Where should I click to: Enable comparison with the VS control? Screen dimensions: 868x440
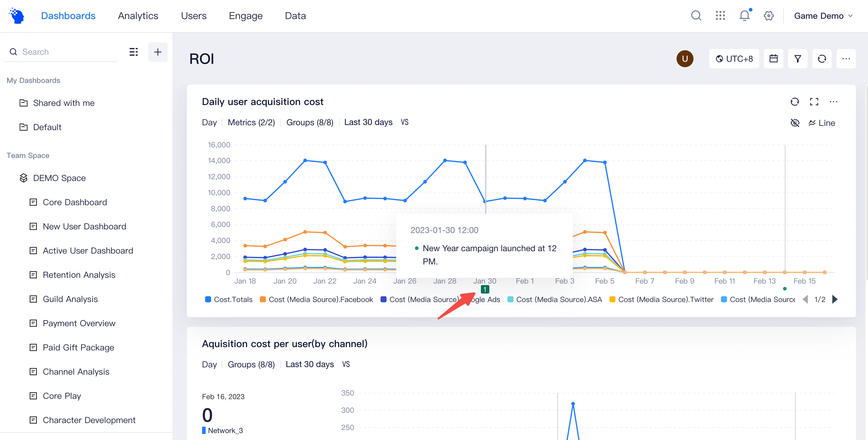coord(404,122)
